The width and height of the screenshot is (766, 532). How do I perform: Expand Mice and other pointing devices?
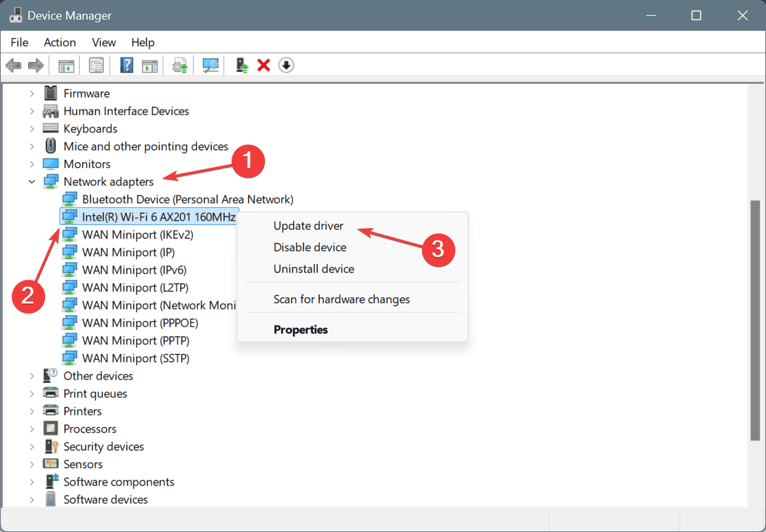pyautogui.click(x=32, y=146)
